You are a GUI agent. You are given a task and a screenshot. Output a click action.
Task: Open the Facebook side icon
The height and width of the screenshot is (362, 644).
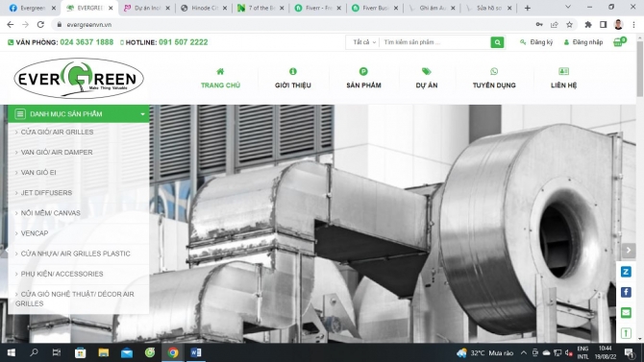point(626,292)
